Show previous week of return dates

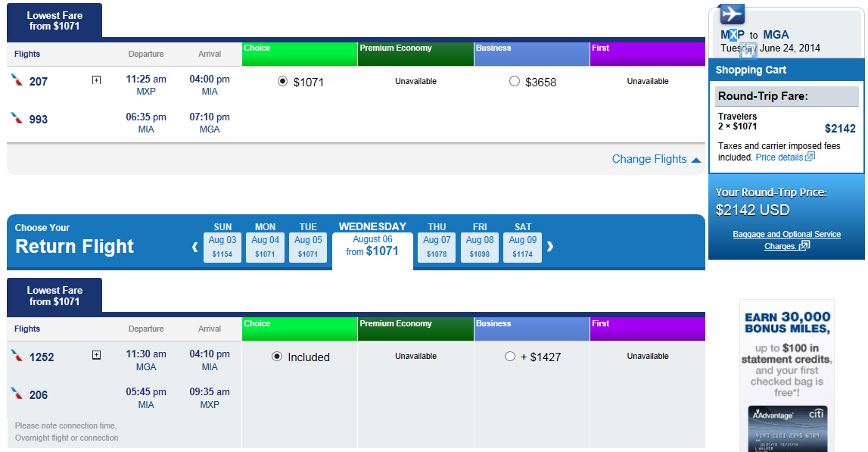pos(194,247)
